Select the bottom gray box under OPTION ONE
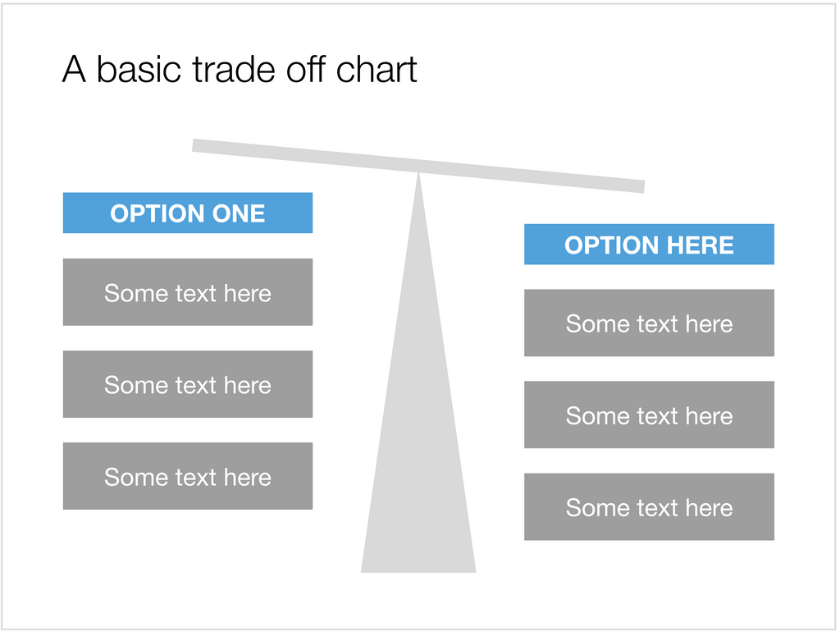 tap(188, 476)
